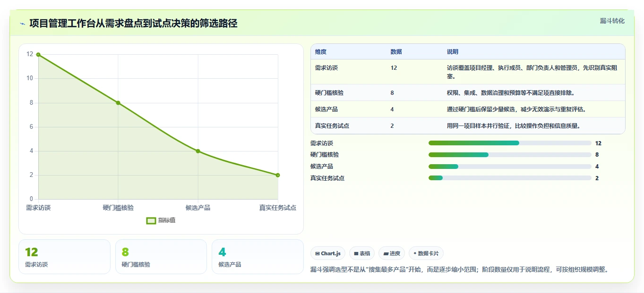This screenshot has height=293, width=644.
Task: Click the table value 4 in 候选产品 row
Action: tap(392, 109)
